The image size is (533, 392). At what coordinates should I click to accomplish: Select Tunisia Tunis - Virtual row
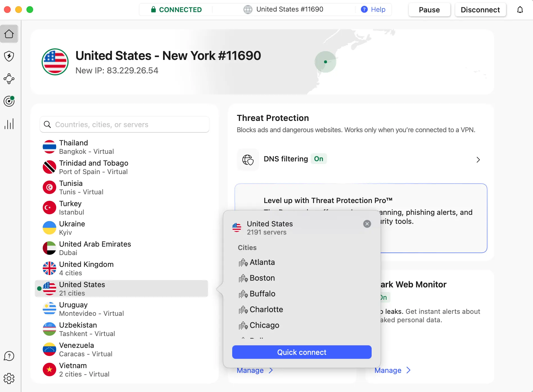point(121,187)
